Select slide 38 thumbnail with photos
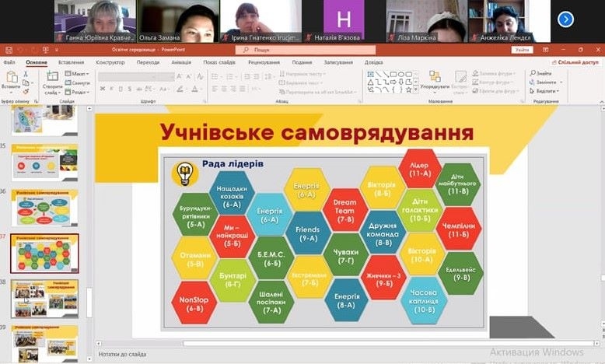The height and width of the screenshot is (364, 605). click(x=45, y=298)
